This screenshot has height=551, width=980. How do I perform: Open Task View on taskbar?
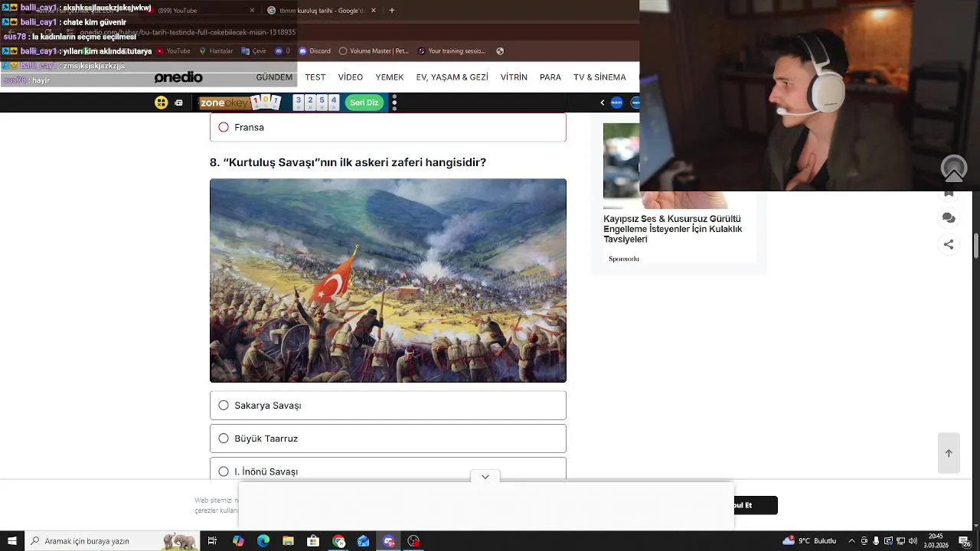(x=212, y=541)
